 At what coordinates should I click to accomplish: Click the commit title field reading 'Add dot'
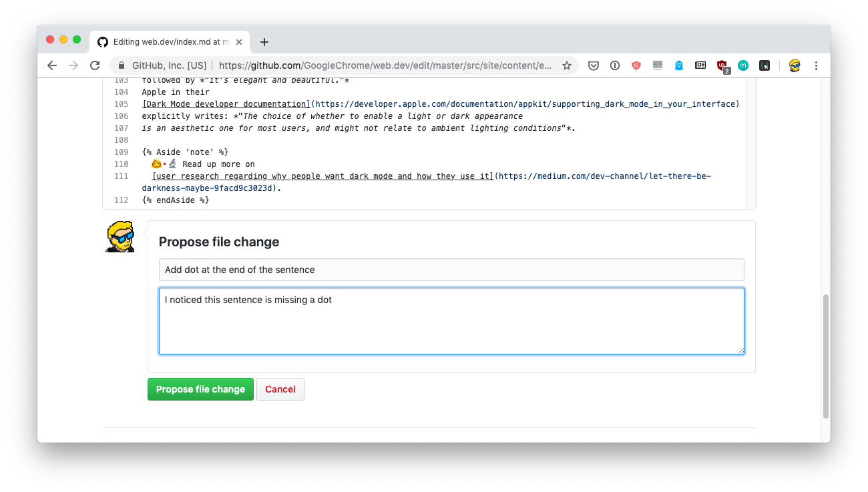451,270
